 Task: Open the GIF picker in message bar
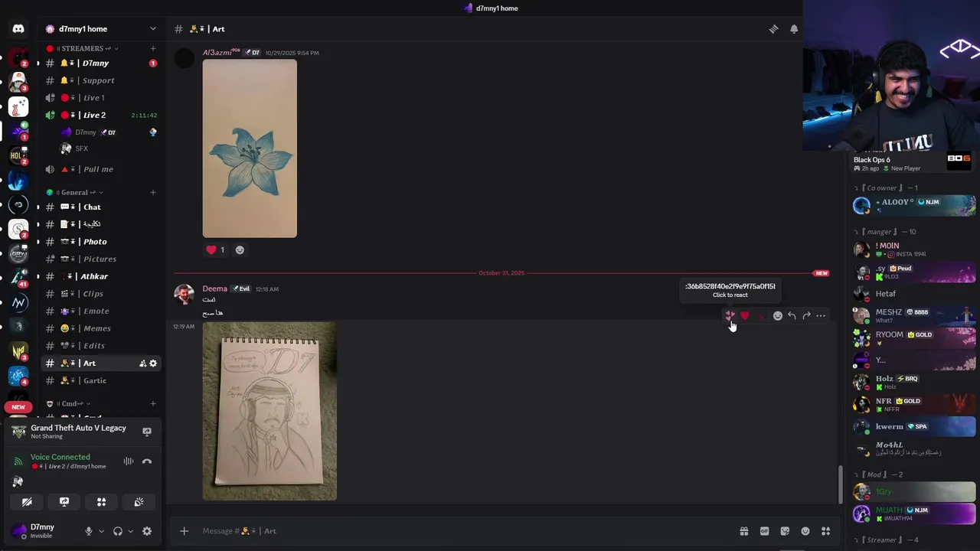(x=764, y=531)
